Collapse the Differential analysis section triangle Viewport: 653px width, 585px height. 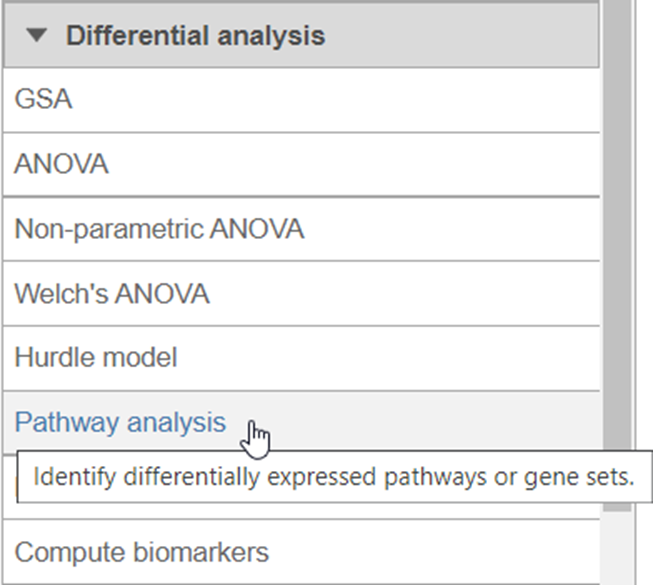(37, 35)
